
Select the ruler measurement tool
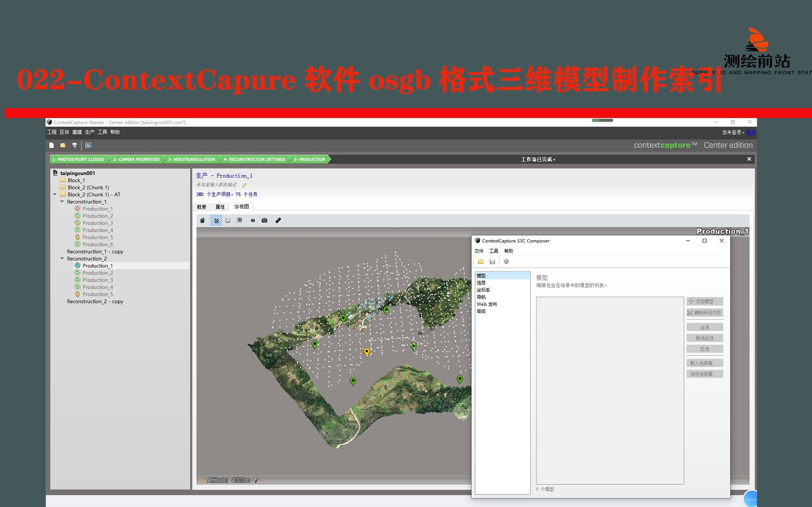278,221
